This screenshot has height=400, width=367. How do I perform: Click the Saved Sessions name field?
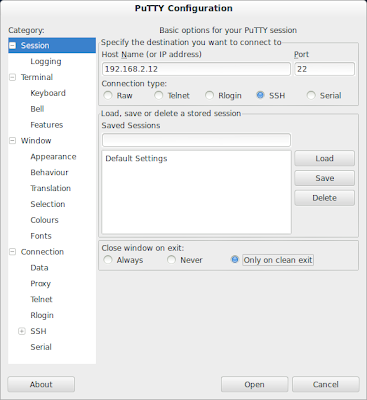[196, 140]
